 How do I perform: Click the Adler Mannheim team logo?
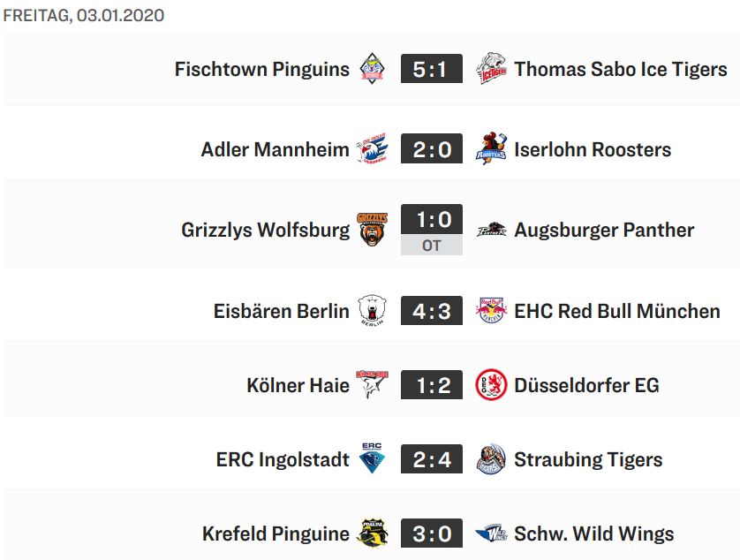click(x=373, y=149)
